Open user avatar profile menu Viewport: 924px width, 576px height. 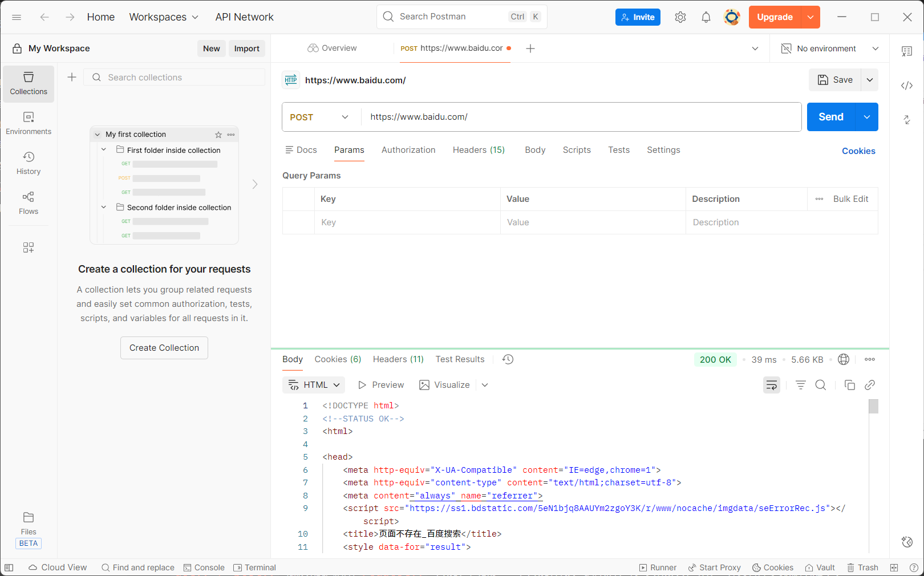click(x=732, y=17)
